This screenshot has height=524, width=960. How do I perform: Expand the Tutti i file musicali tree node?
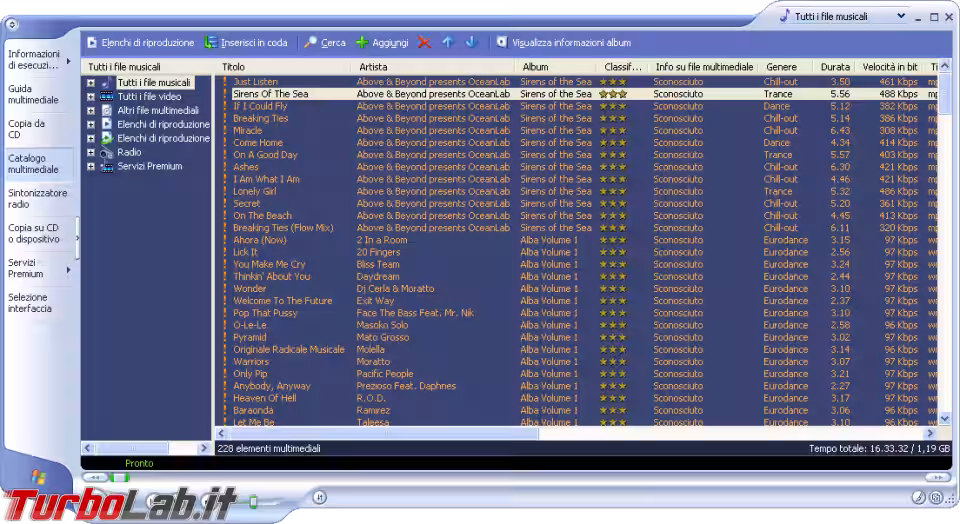pyautogui.click(x=91, y=83)
